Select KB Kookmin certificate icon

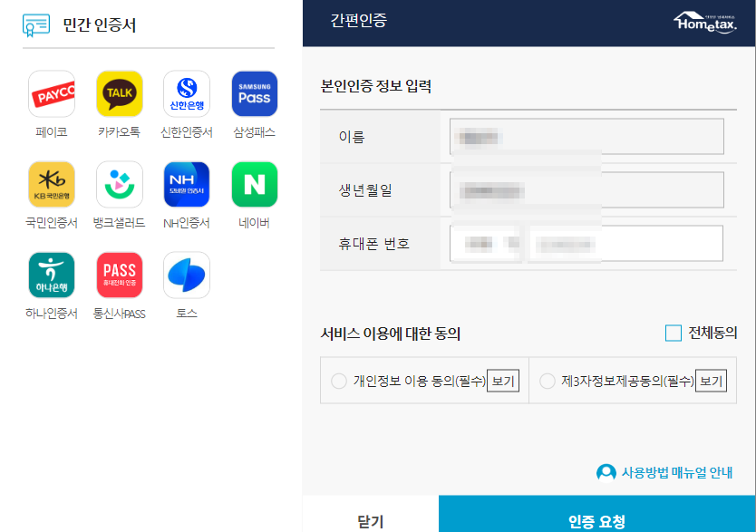[x=52, y=185]
